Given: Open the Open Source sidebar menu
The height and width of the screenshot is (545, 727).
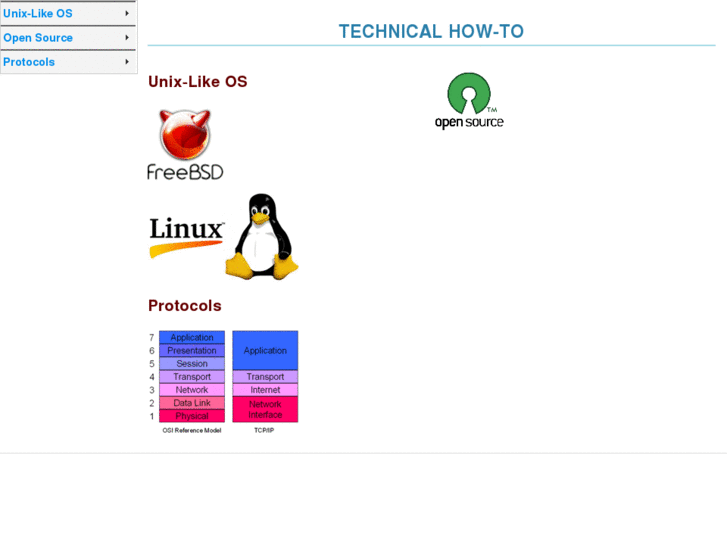Looking at the screenshot, I should pyautogui.click(x=69, y=38).
